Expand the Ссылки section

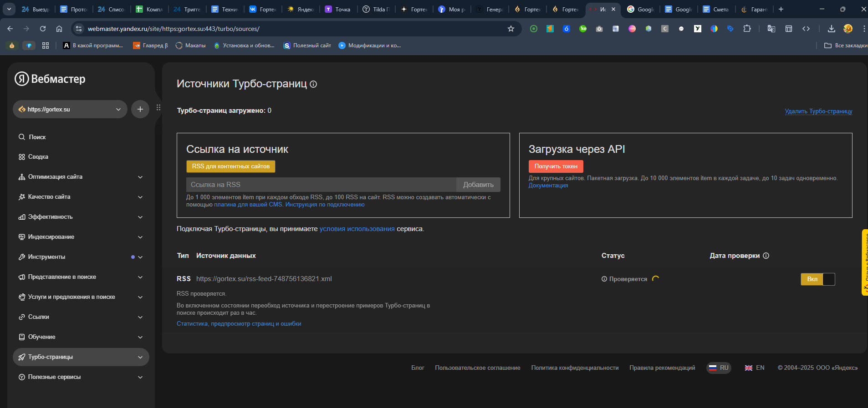click(x=81, y=317)
